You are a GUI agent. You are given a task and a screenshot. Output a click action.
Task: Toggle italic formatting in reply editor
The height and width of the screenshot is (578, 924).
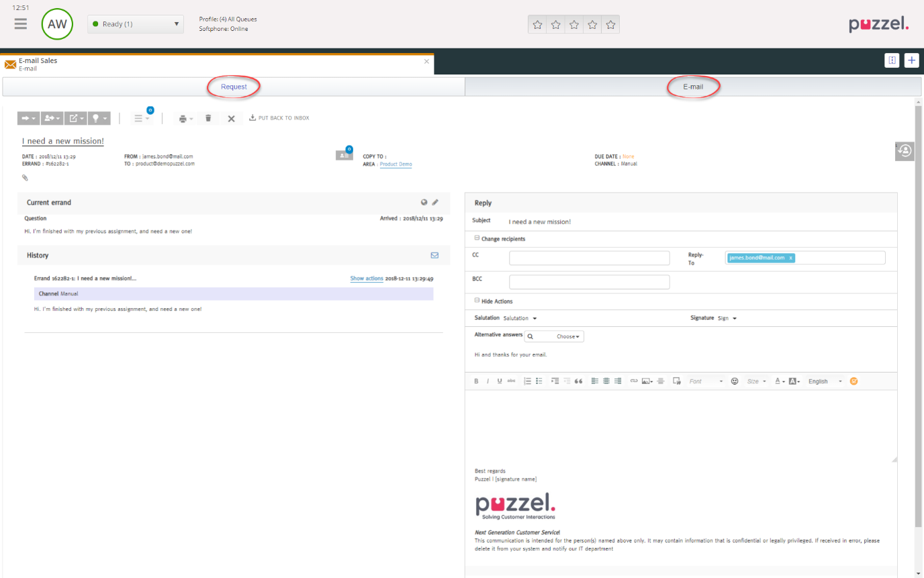tap(488, 381)
